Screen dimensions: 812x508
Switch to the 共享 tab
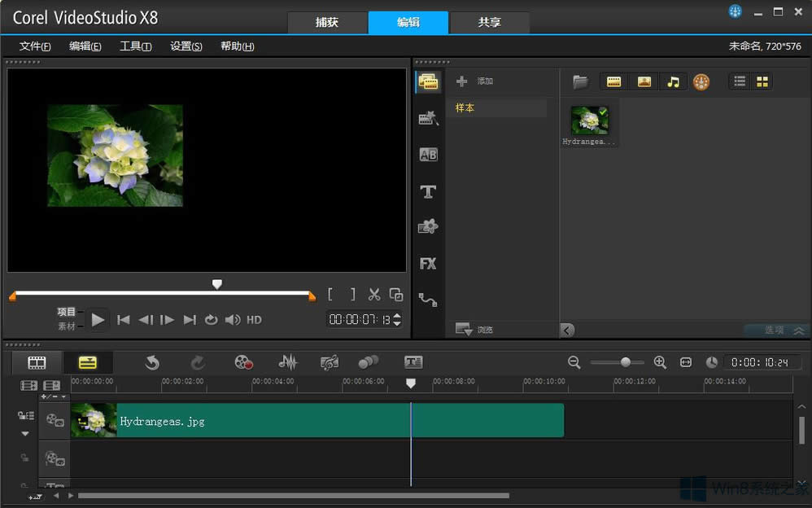(489, 23)
